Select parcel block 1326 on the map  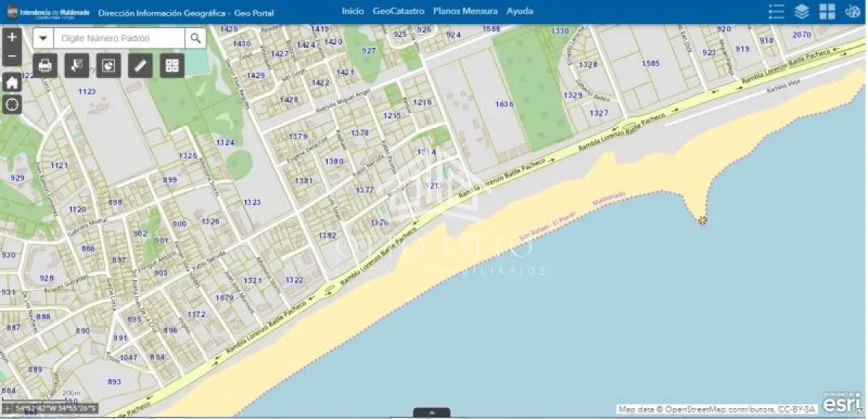coord(210,221)
